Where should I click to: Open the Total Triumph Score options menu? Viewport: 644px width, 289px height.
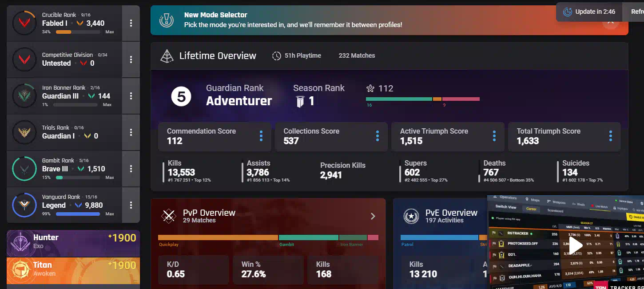[x=611, y=136]
